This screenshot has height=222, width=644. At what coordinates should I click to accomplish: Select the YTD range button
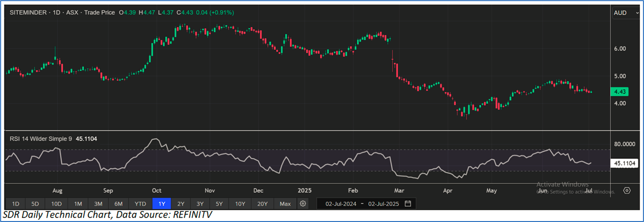coord(140,204)
